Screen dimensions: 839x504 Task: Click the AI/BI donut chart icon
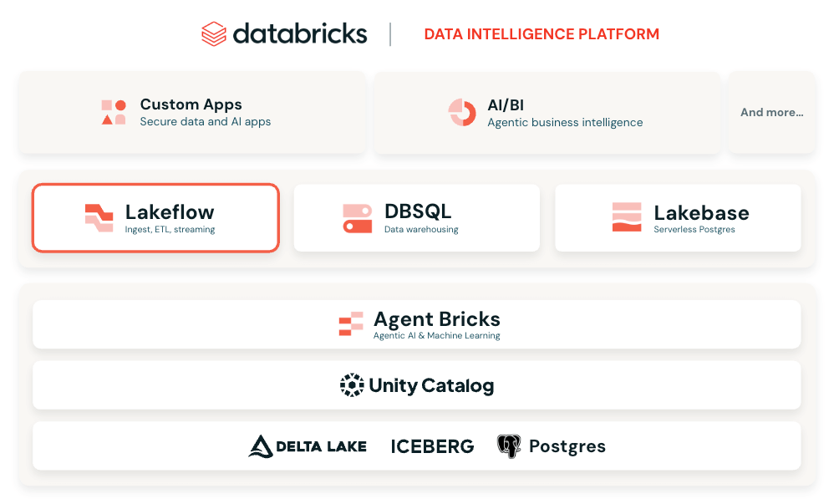click(x=462, y=112)
